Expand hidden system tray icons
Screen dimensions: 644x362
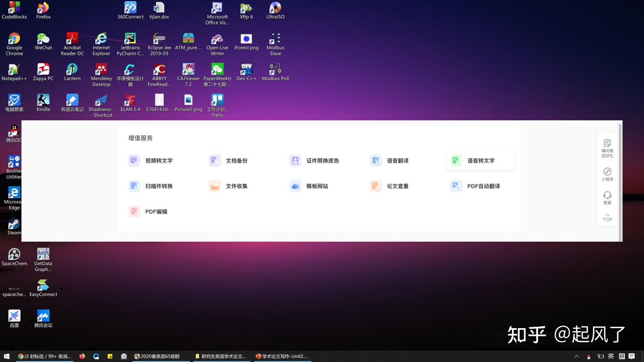click(576, 356)
